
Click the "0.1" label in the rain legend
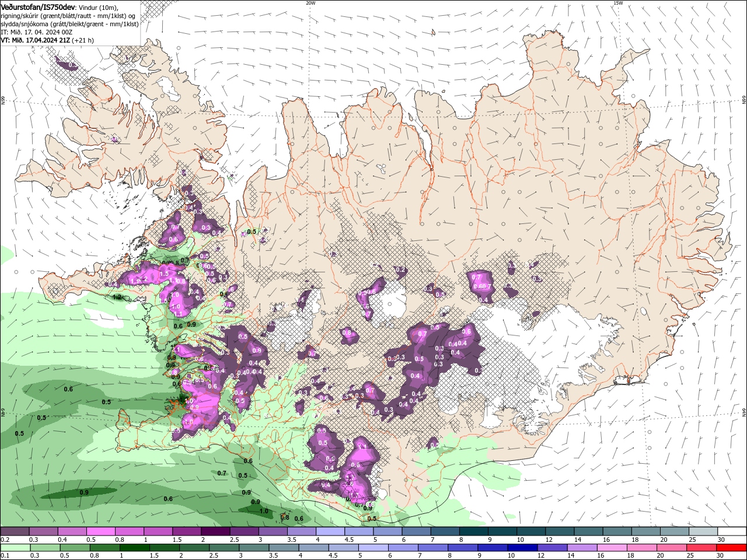[x=5, y=556]
